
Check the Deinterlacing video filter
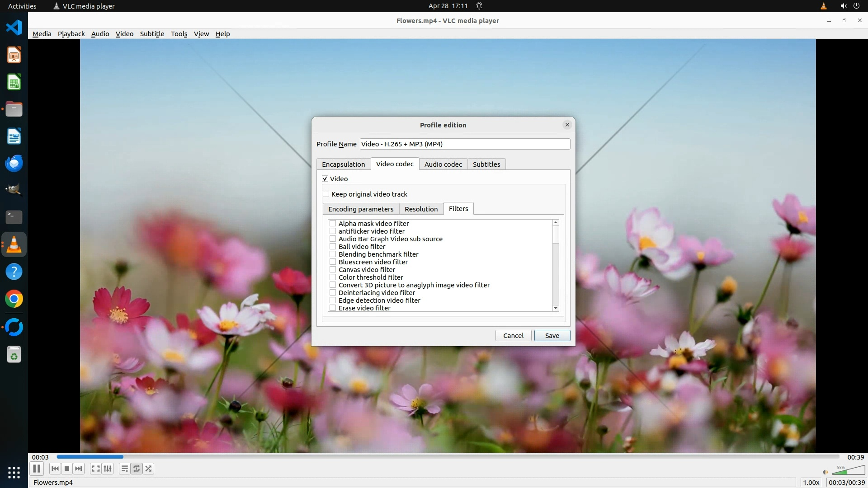coord(333,293)
